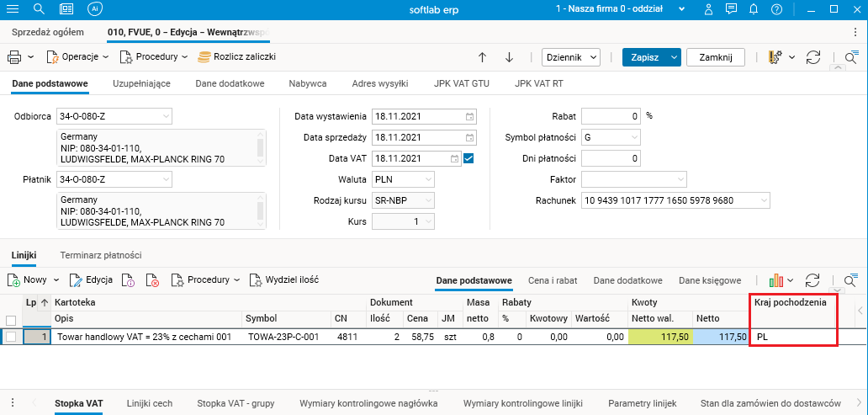868x415 pixels.
Task: Click Wydziel ilość button
Action: [x=284, y=279]
